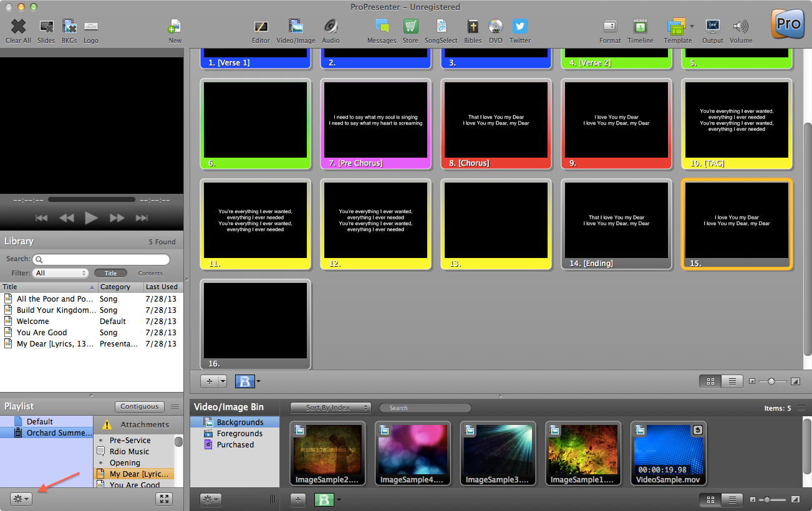Select the Rdio Music playlist item
This screenshot has height=511, width=812.
coord(133,451)
